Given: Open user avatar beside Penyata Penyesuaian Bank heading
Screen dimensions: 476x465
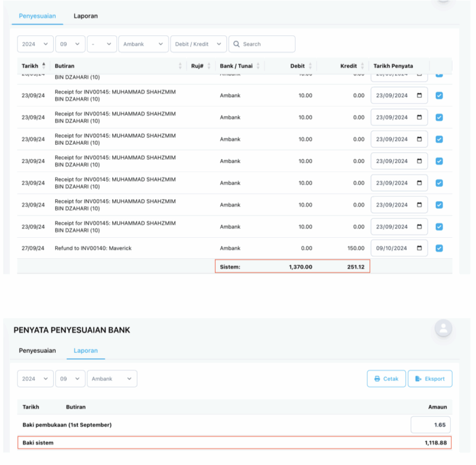Looking at the screenshot, I should (444, 328).
